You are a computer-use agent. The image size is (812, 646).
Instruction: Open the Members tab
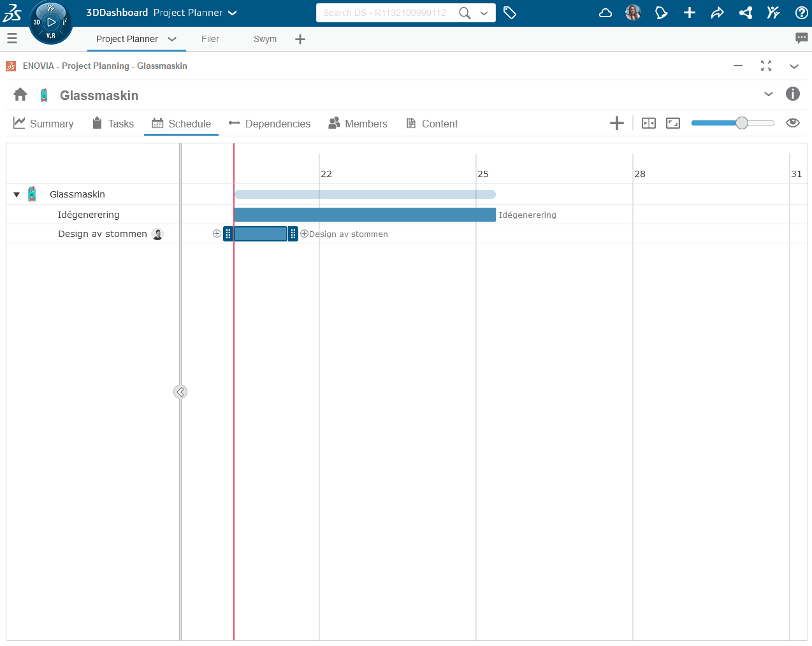[x=358, y=124]
